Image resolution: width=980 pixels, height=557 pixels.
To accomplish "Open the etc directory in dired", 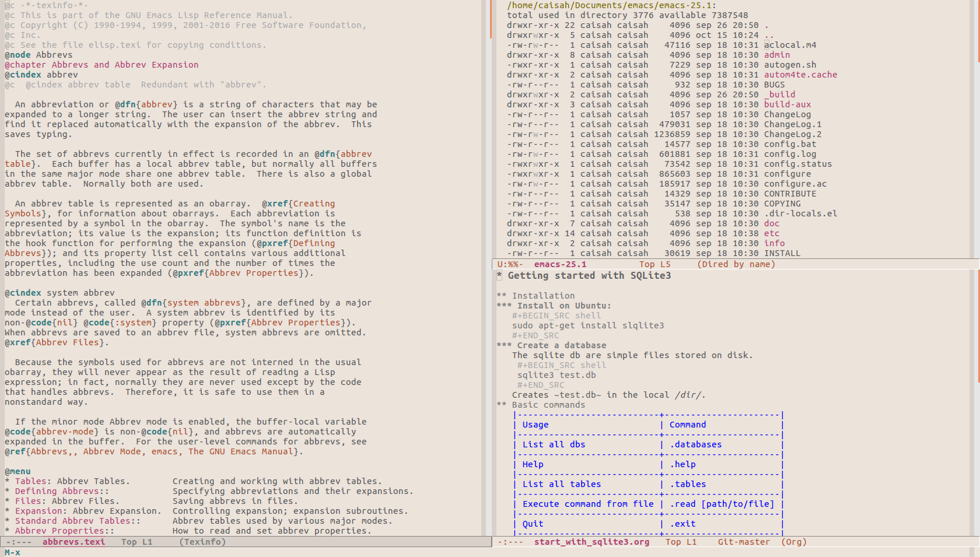I will coord(772,233).
